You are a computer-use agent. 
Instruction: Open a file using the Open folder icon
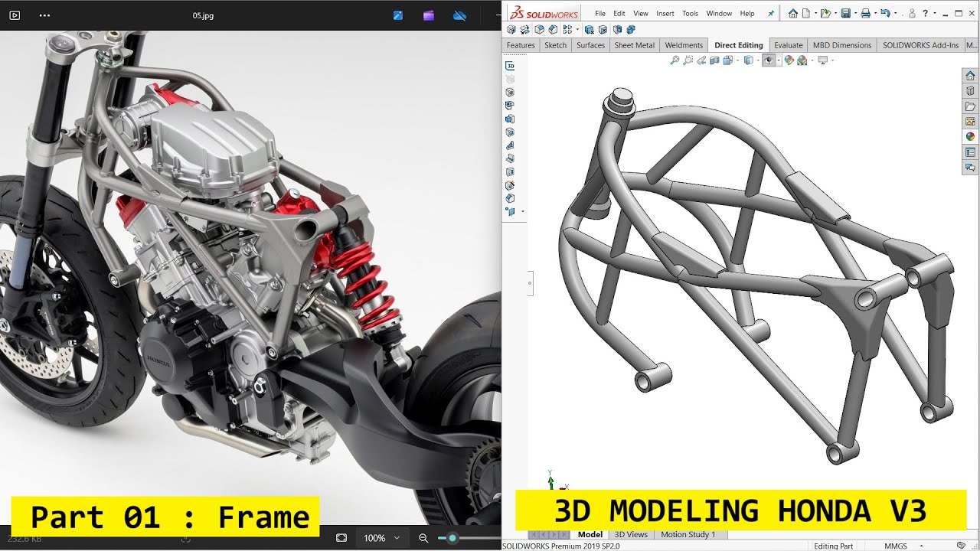tap(825, 13)
